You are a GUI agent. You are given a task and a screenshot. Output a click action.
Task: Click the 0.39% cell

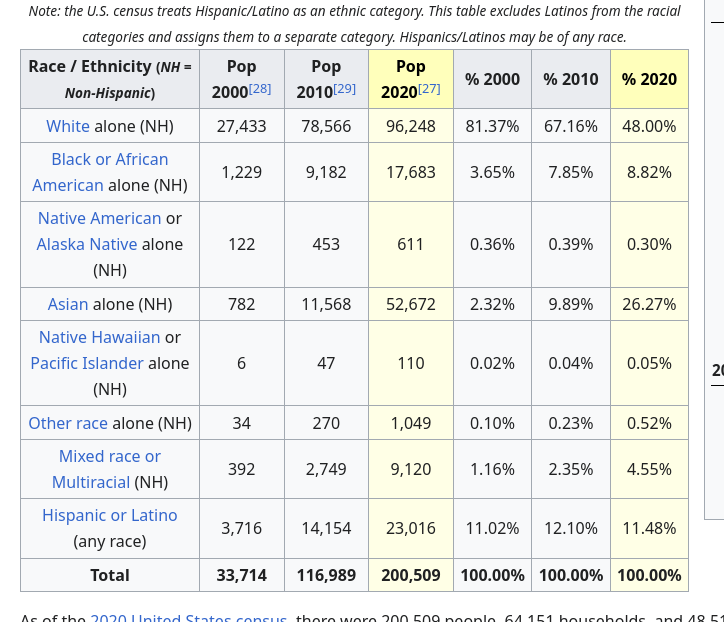coord(571,244)
